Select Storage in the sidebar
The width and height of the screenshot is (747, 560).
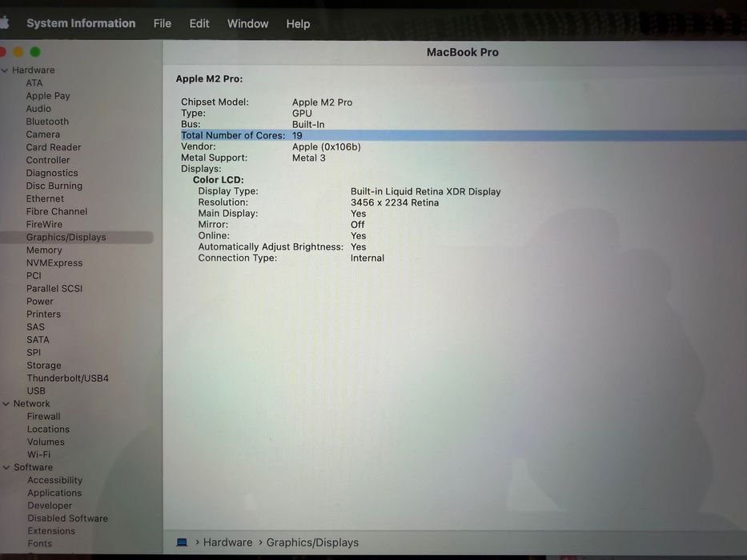tap(44, 366)
